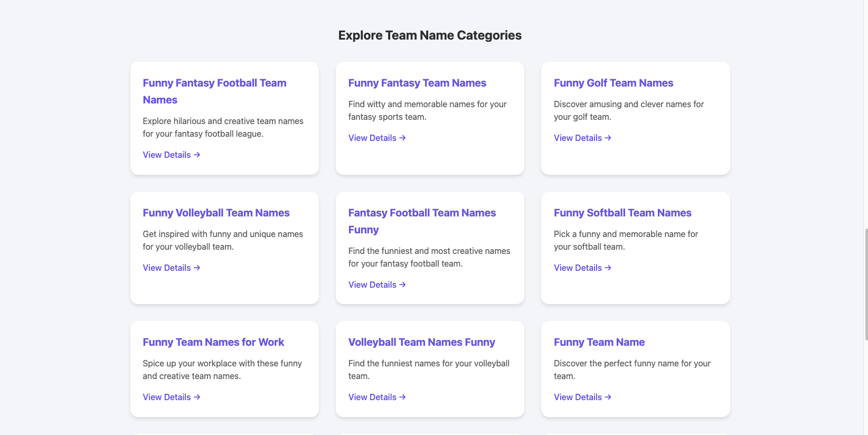Open Volleyball Team Names Funny title
Image resolution: width=868 pixels, height=435 pixels.
[422, 342]
